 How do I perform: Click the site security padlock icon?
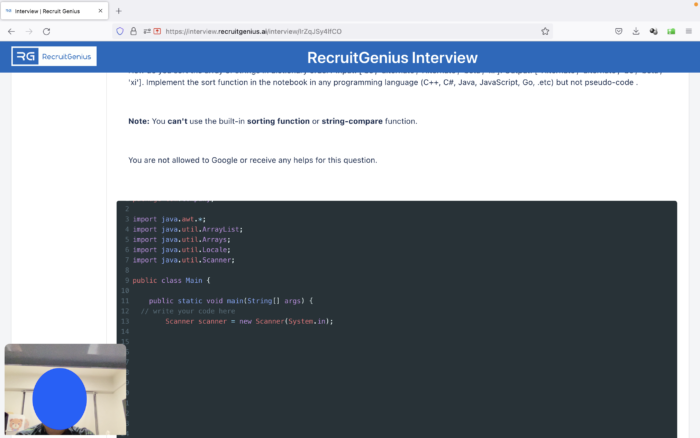click(x=133, y=31)
